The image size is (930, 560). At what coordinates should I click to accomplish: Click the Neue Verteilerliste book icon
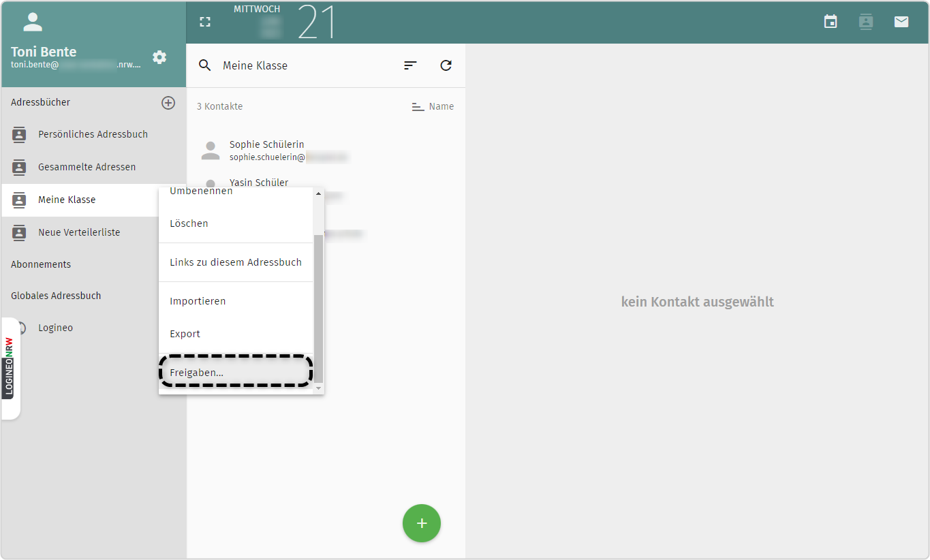point(19,233)
